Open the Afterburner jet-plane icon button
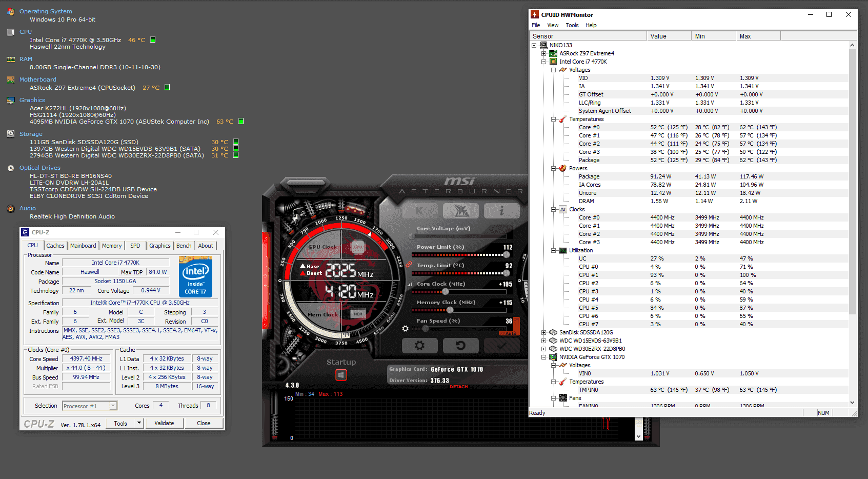 [460, 210]
